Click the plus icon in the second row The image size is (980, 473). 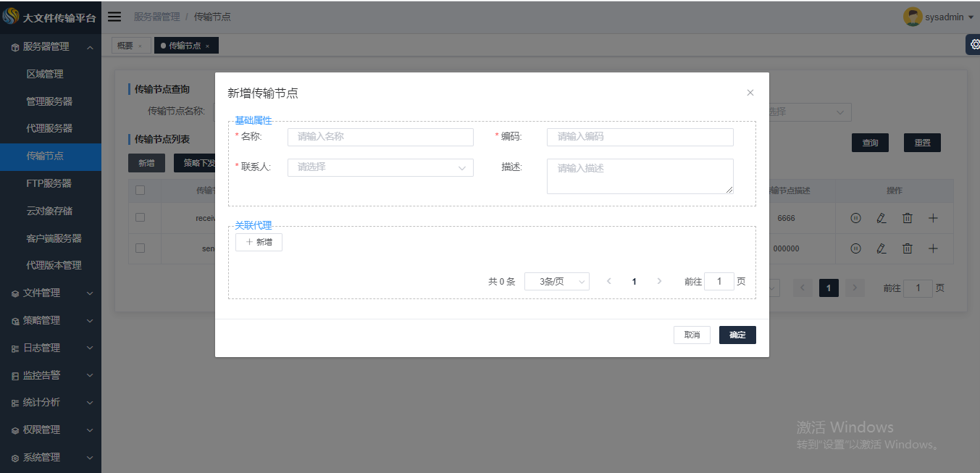pos(933,248)
